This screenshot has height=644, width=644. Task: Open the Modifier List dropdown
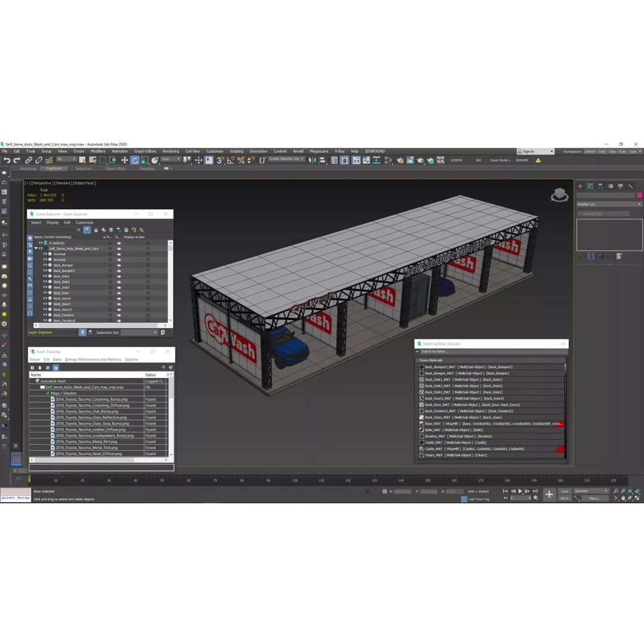[609, 204]
